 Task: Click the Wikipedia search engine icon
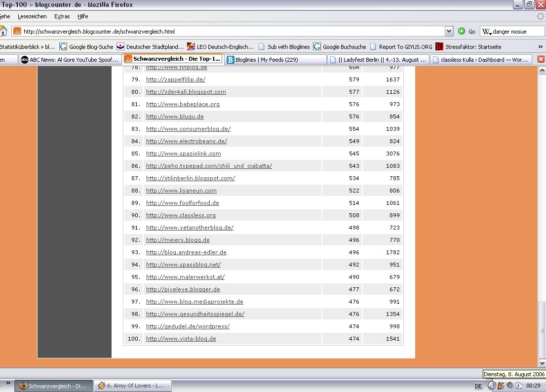tap(486, 32)
